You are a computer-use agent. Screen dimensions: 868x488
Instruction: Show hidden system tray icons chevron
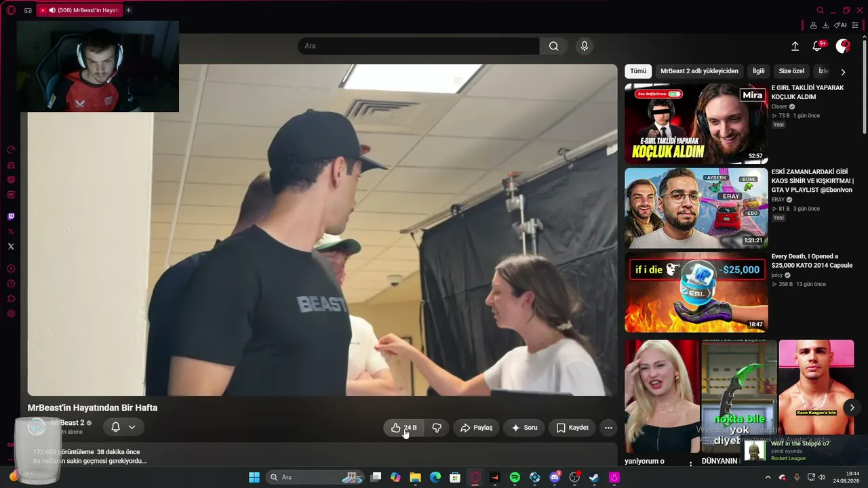coord(768,477)
